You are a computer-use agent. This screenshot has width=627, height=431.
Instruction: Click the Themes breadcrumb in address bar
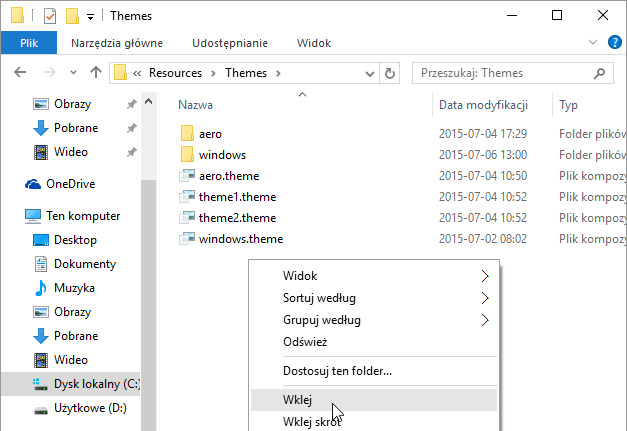pyautogui.click(x=246, y=73)
